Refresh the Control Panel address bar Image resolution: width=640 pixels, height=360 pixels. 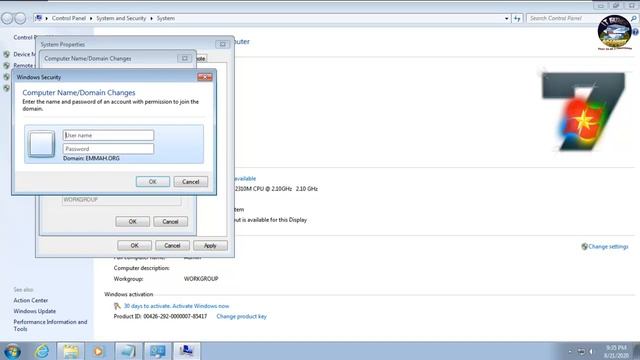click(x=517, y=18)
